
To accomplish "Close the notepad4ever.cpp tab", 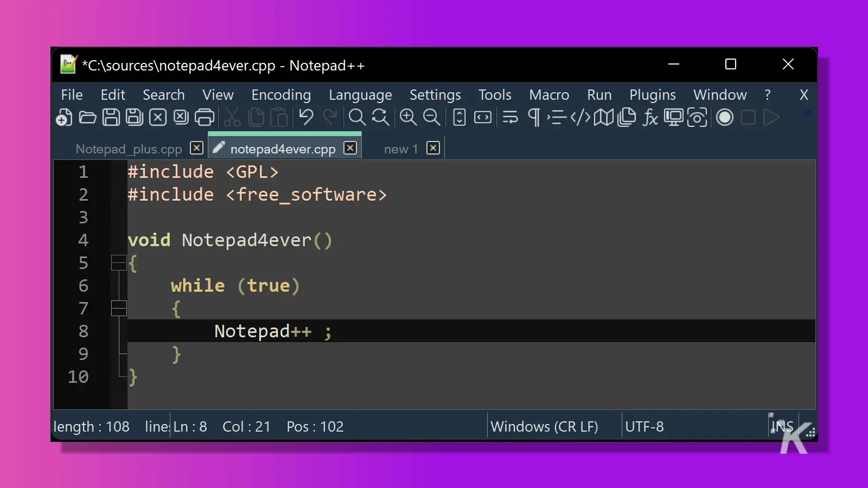I will point(350,148).
